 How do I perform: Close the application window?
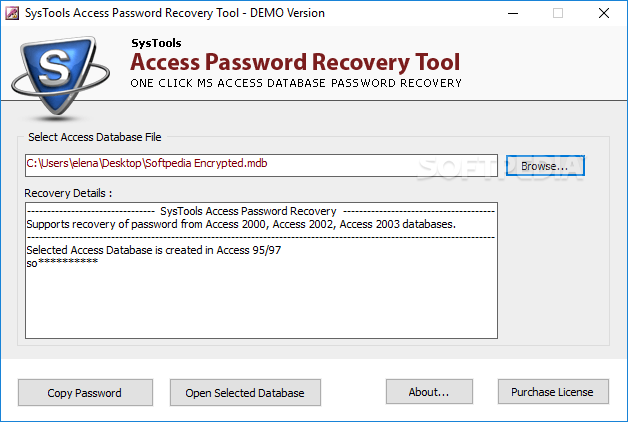coord(604,13)
